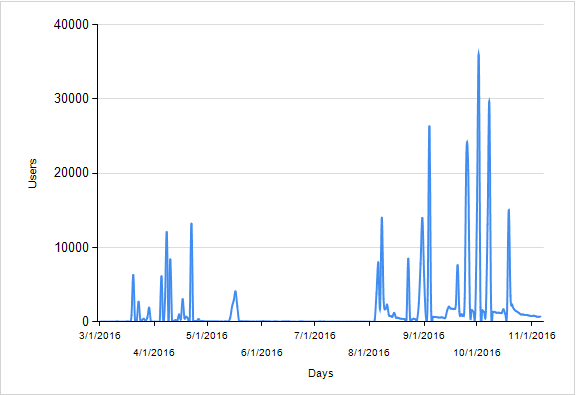Click the Days axis title
The height and width of the screenshot is (395, 577).
321,373
